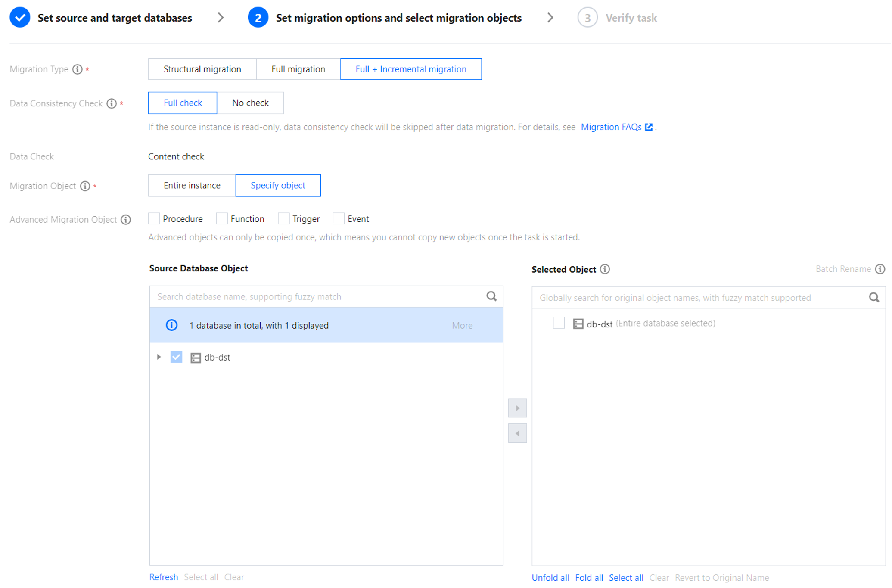Click into the source database search field

coord(319,296)
